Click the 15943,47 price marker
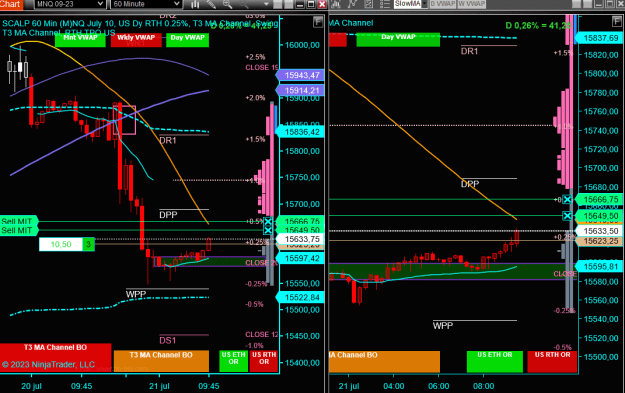Image resolution: width=625 pixels, height=393 pixels. (301, 75)
